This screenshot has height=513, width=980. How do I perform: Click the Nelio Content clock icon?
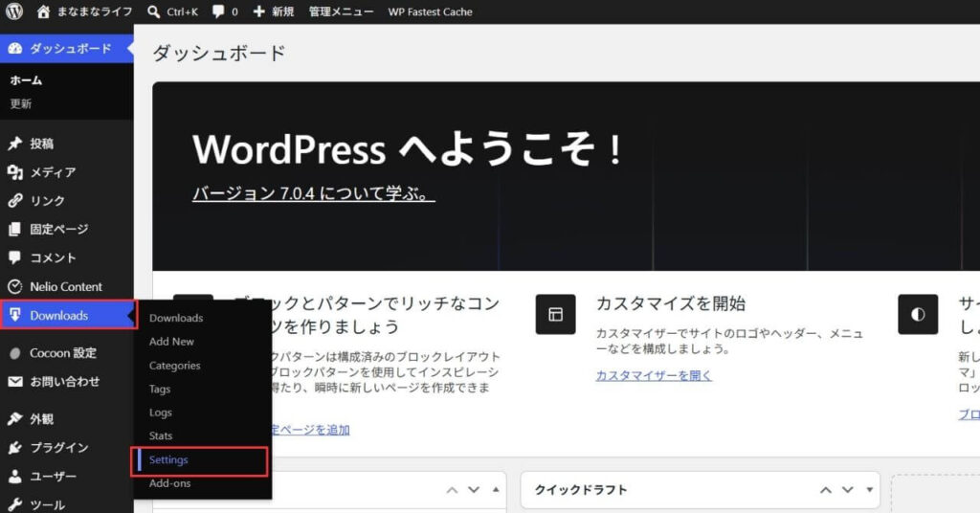point(15,286)
